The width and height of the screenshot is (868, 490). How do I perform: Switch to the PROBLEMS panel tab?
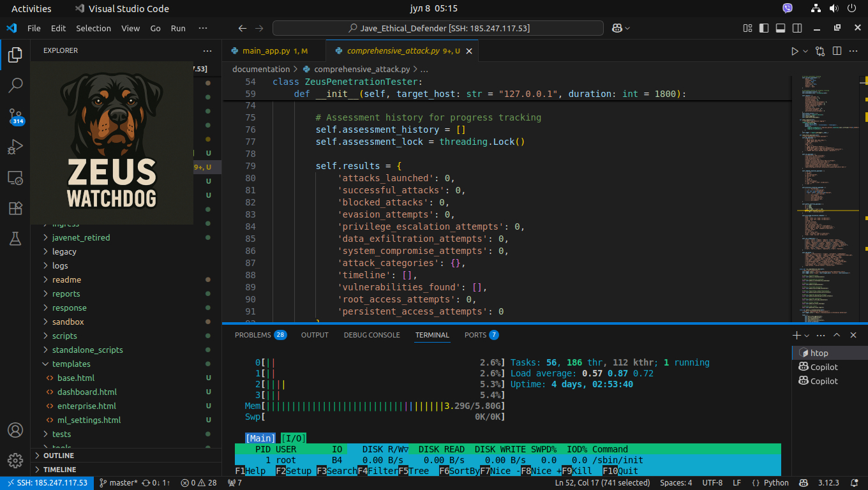pyautogui.click(x=253, y=335)
